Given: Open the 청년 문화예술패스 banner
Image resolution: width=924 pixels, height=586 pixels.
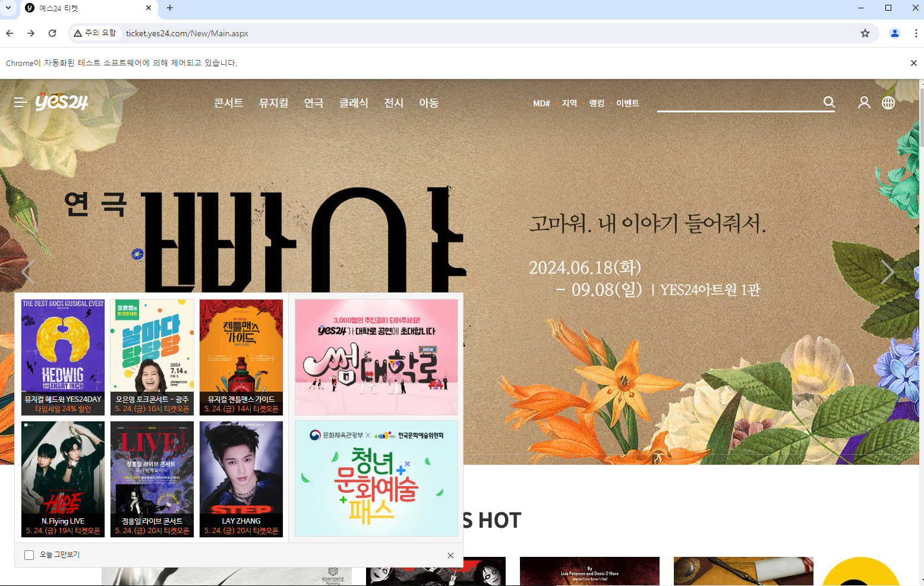Looking at the screenshot, I should pyautogui.click(x=376, y=479).
